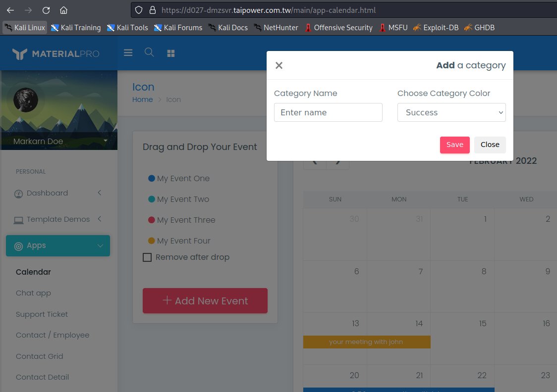Click the blue dot of My Event One
The image size is (557, 392).
click(x=151, y=179)
